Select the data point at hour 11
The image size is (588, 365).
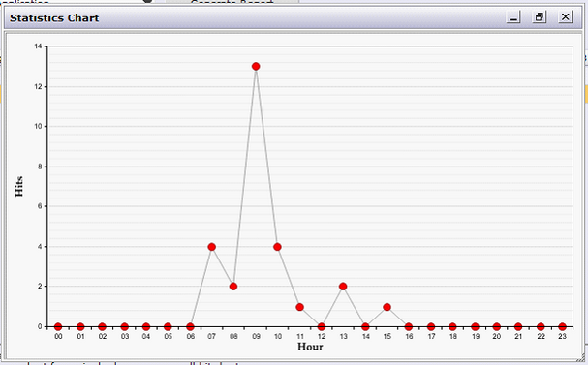pyautogui.click(x=299, y=307)
